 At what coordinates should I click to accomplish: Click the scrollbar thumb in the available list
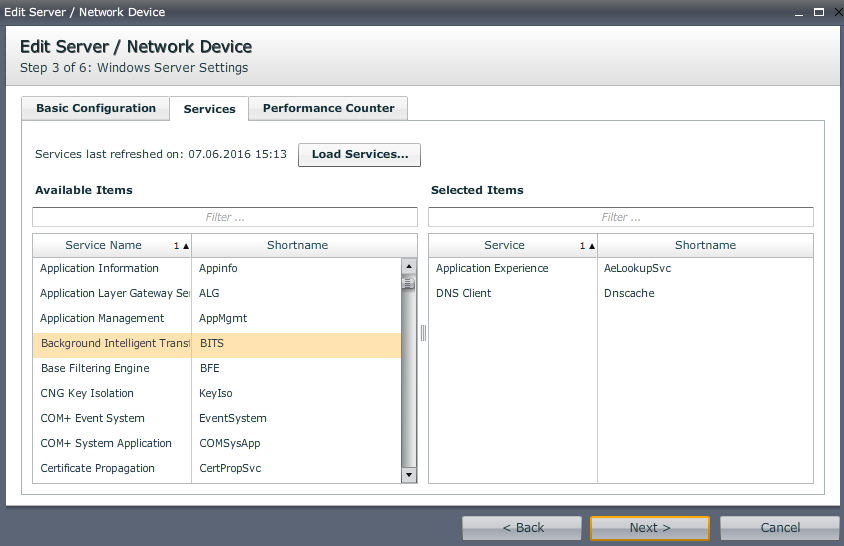[408, 283]
